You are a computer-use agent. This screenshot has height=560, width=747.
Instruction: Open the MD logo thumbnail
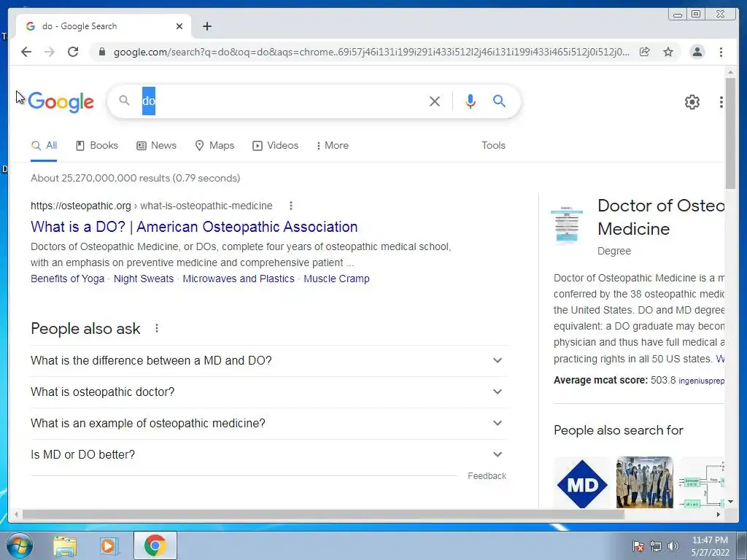click(582, 484)
